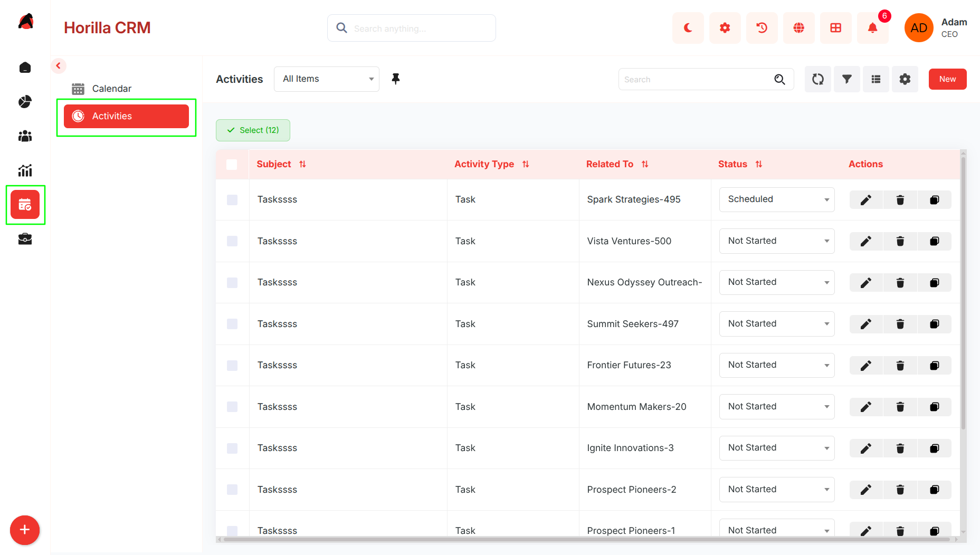Open the home dashboard sidebar icon
The width and height of the screenshot is (980, 555).
[25, 68]
